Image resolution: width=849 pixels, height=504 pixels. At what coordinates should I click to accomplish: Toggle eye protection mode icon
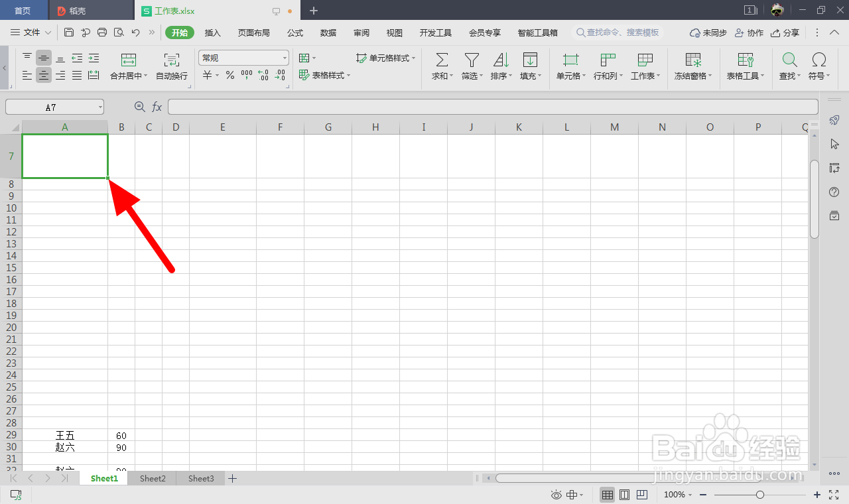click(x=556, y=495)
